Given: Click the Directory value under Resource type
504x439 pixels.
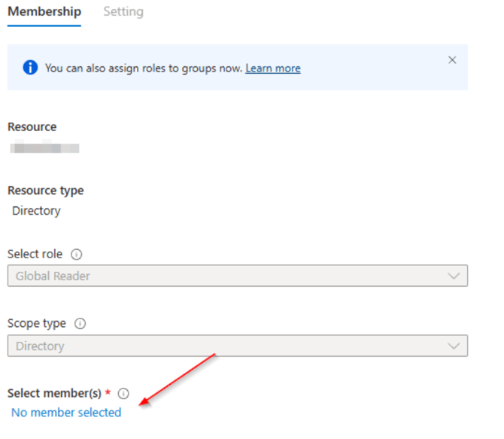Looking at the screenshot, I should (x=36, y=211).
